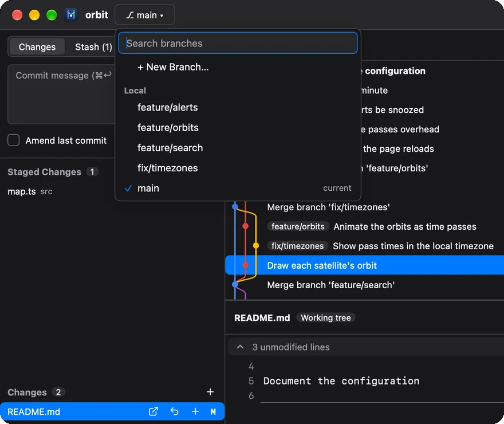Click the README.md diff header title

point(262,317)
